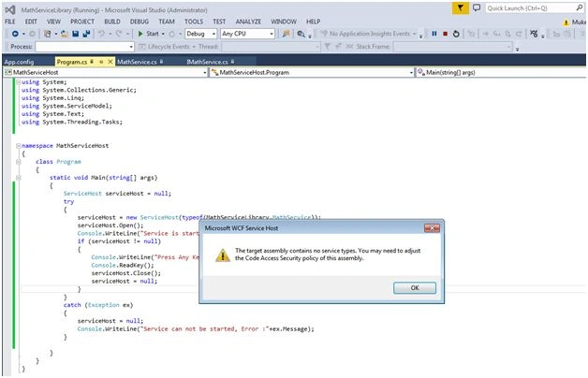Switch to the IMathService.cs tab
Viewport: 588px width, 378px height.
[x=207, y=62]
